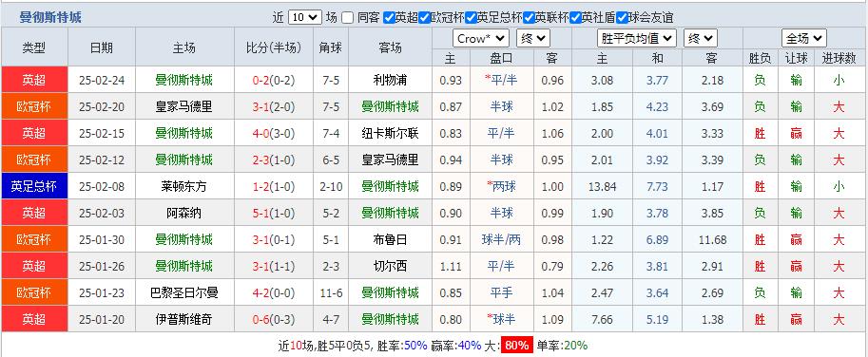Open the recent matches count dropdown showing 10
The image size is (868, 357).
click(305, 18)
